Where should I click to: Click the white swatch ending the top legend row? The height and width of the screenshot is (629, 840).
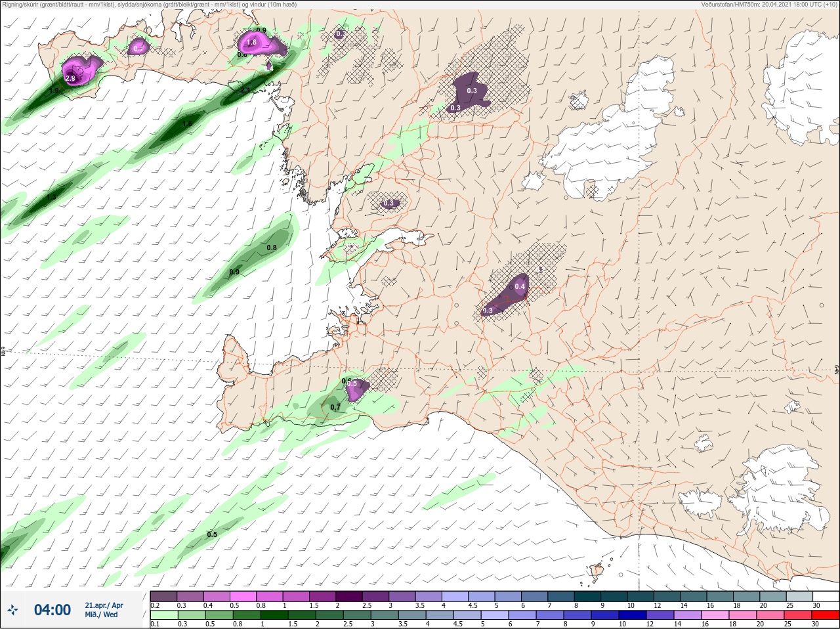826,596
